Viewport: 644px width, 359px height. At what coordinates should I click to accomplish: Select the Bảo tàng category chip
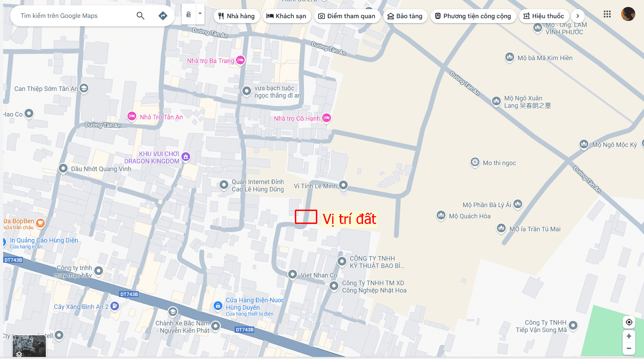tap(405, 16)
